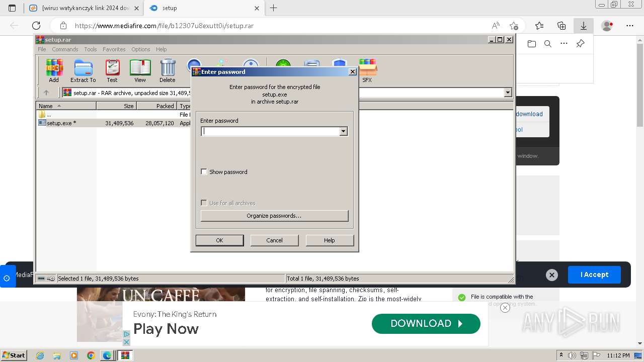This screenshot has height=362, width=644.
Task: Open the Options menu
Action: pyautogui.click(x=141, y=49)
